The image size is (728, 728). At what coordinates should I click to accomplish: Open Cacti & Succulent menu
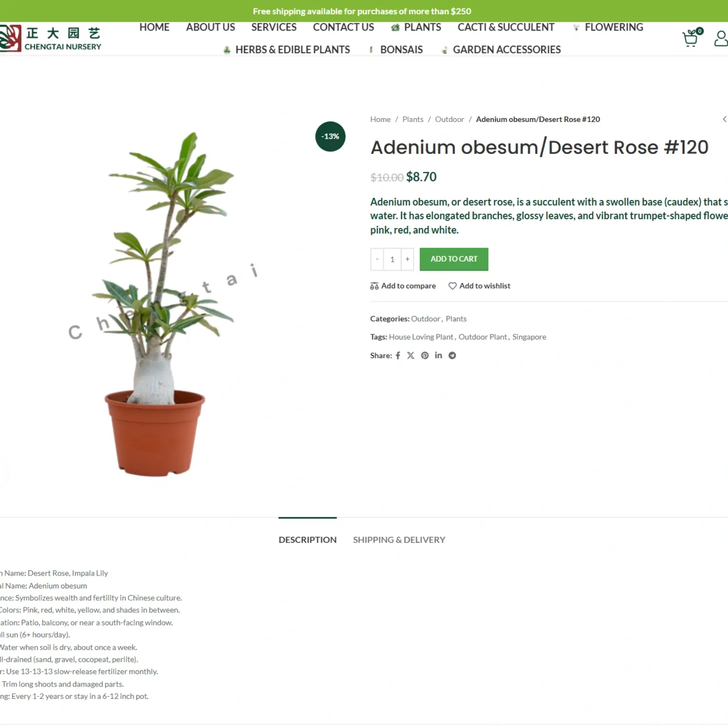506,27
